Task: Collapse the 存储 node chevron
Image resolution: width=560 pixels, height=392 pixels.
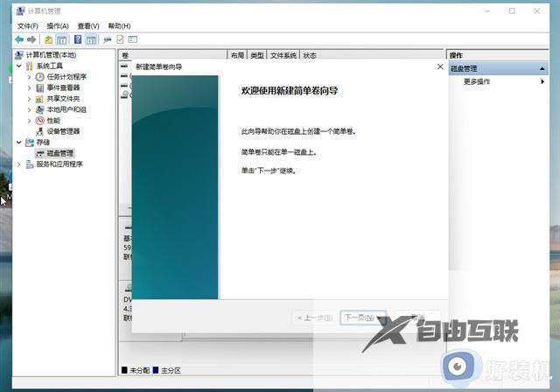Action: [x=19, y=143]
